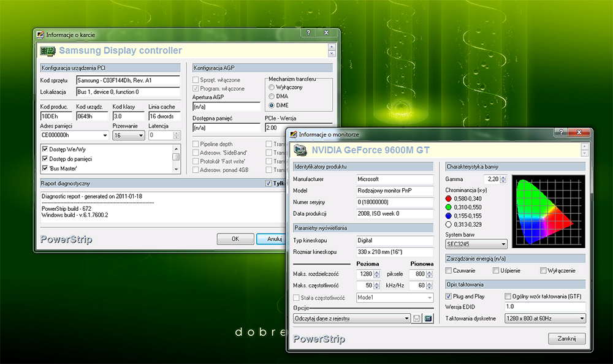The height and width of the screenshot is (364, 613).
Task: Click help button in Informacje o monitorze
Action: point(560,133)
